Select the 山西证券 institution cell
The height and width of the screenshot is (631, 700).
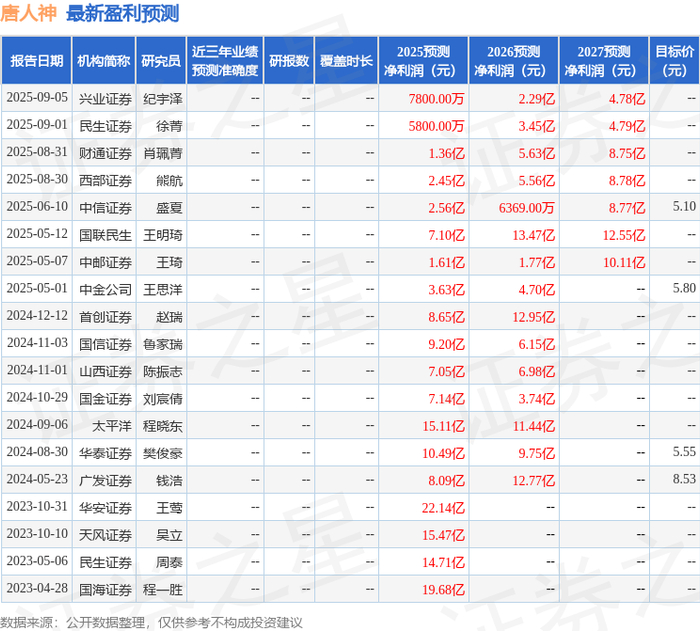coord(105,372)
